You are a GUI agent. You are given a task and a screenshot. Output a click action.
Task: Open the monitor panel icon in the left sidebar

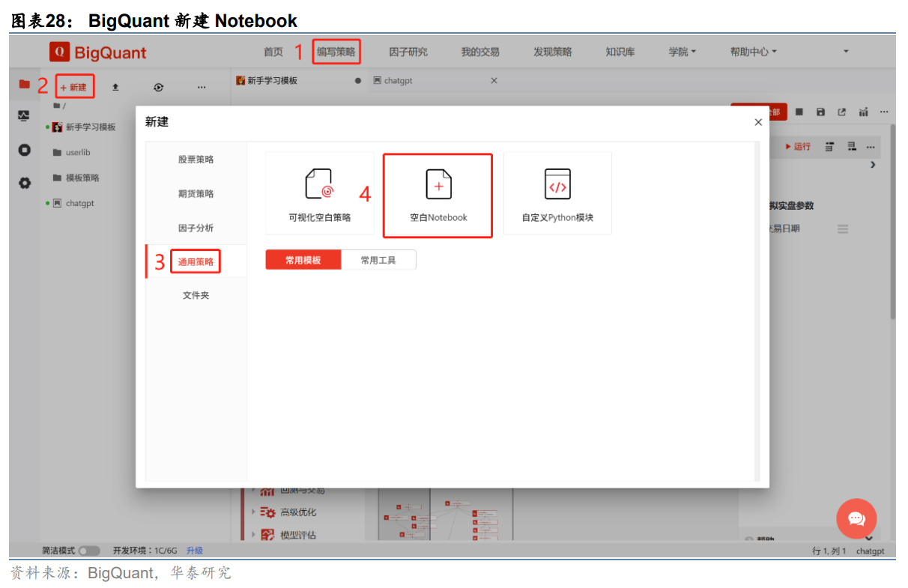[x=24, y=116]
